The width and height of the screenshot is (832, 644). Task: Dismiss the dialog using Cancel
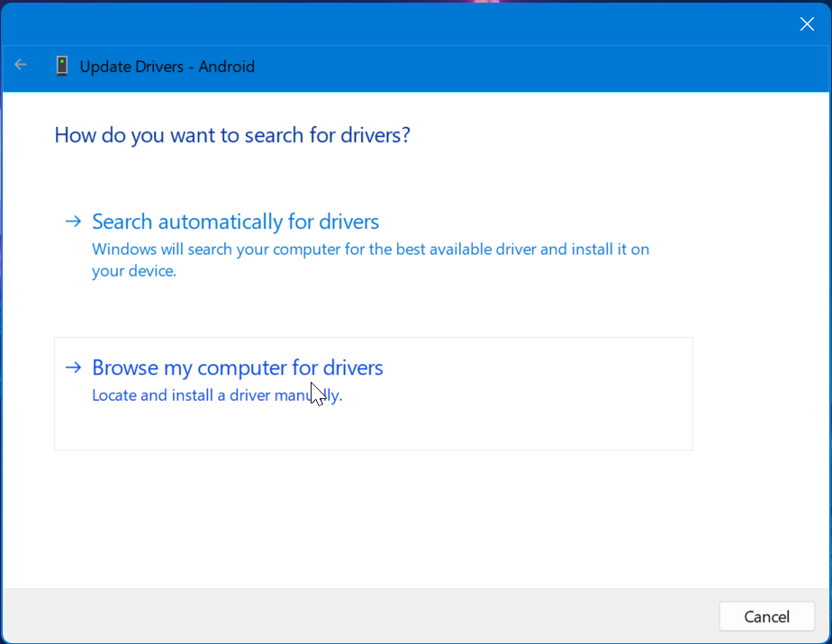(766, 616)
